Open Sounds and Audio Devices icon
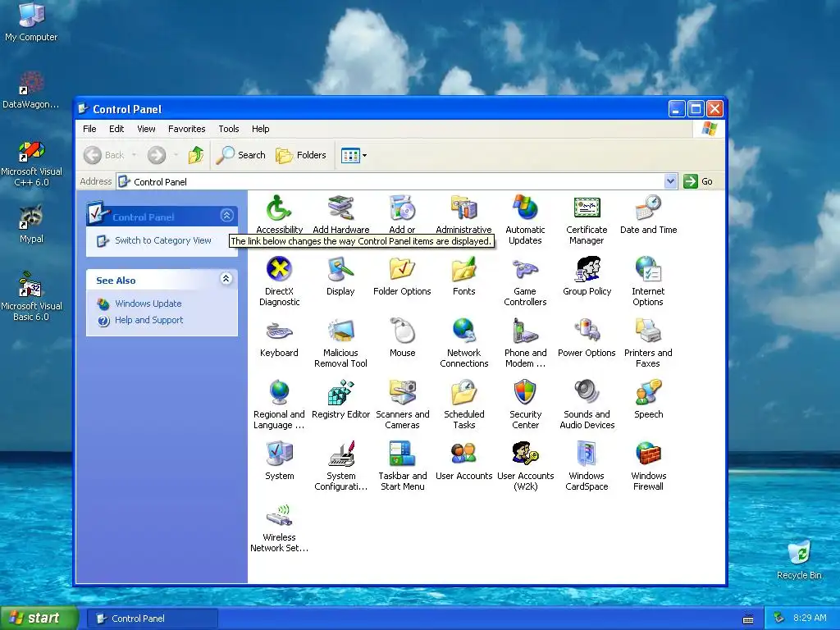Image resolution: width=840 pixels, height=630 pixels. point(587,392)
